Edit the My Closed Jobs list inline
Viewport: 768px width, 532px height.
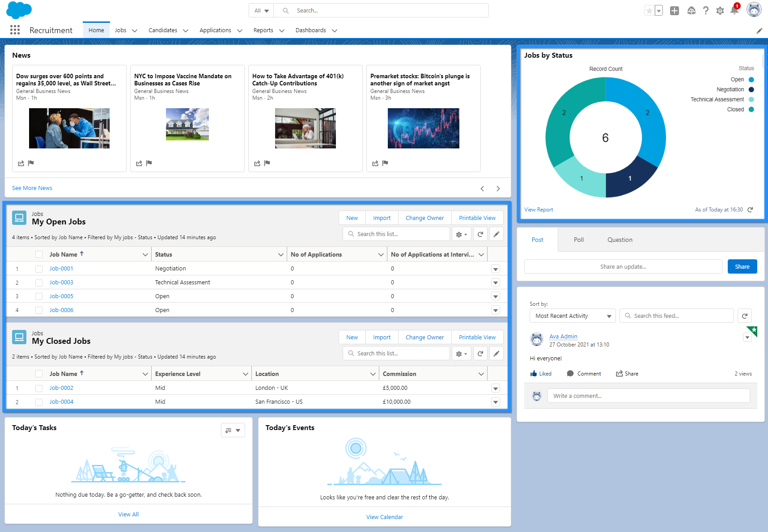click(x=496, y=354)
